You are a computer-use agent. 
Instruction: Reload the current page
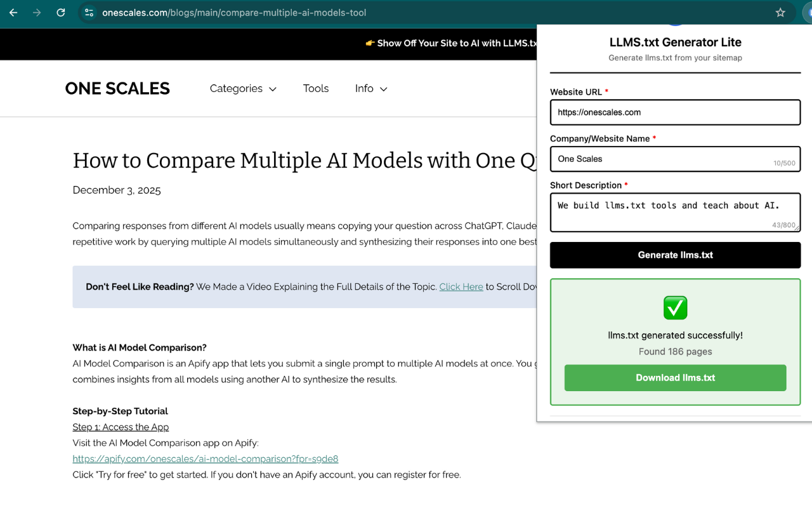pos(61,13)
